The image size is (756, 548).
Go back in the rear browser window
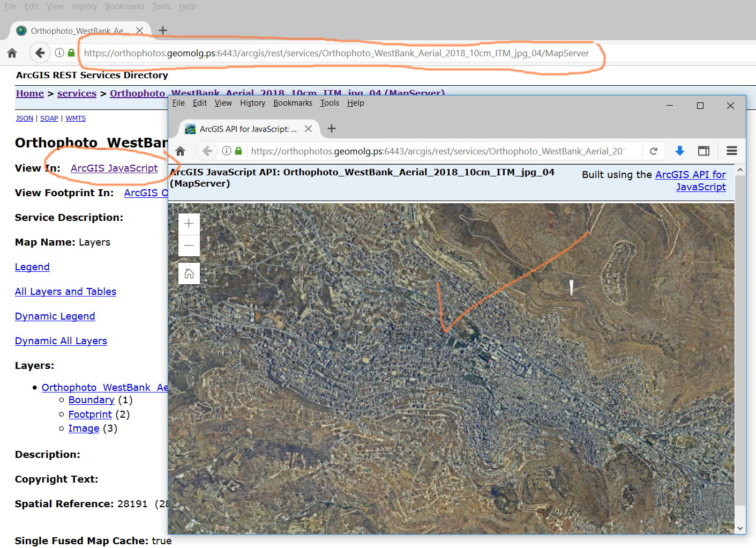39,53
